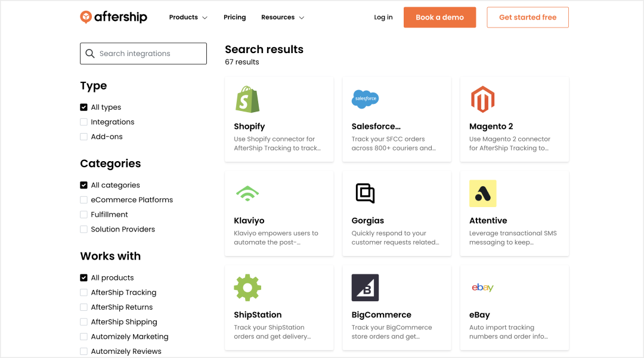Click the Klaviyo signal logo
The width and height of the screenshot is (644, 358).
(247, 193)
